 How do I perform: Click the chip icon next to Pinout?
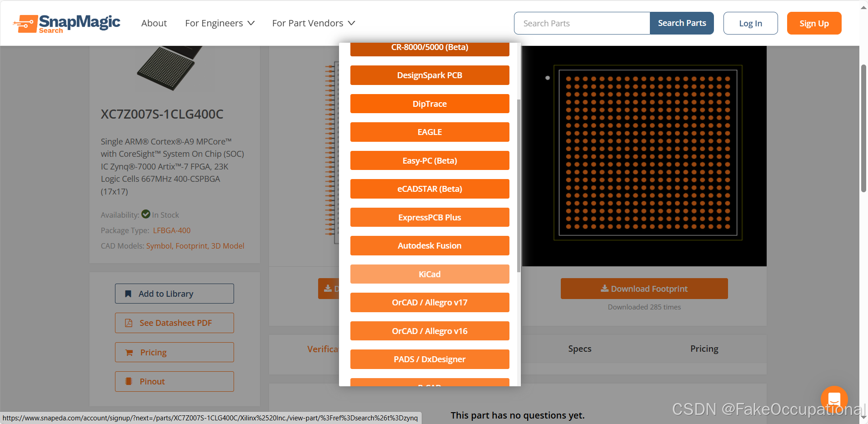pos(129,382)
